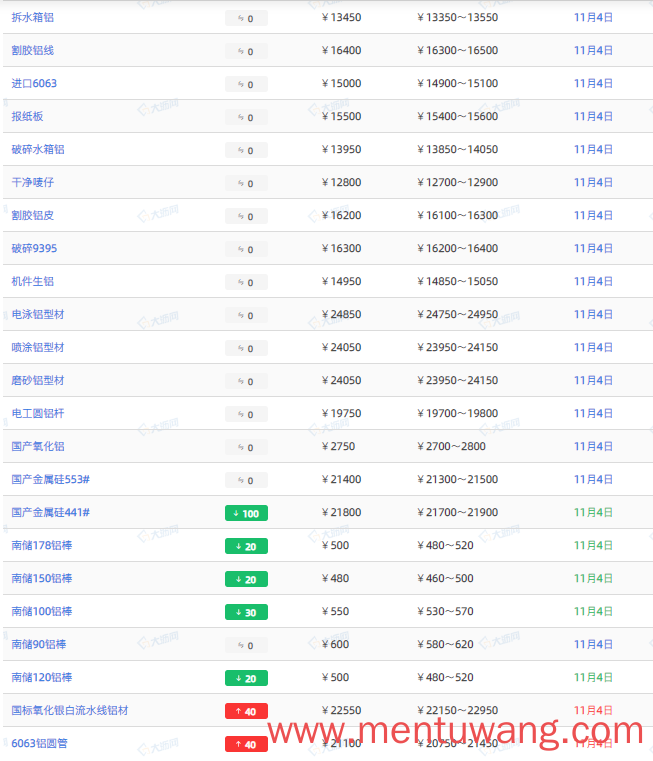The width and height of the screenshot is (653, 761).
Task: Click the unchanged 0 badge for 拆水箱铝
Action: [x=246, y=18]
